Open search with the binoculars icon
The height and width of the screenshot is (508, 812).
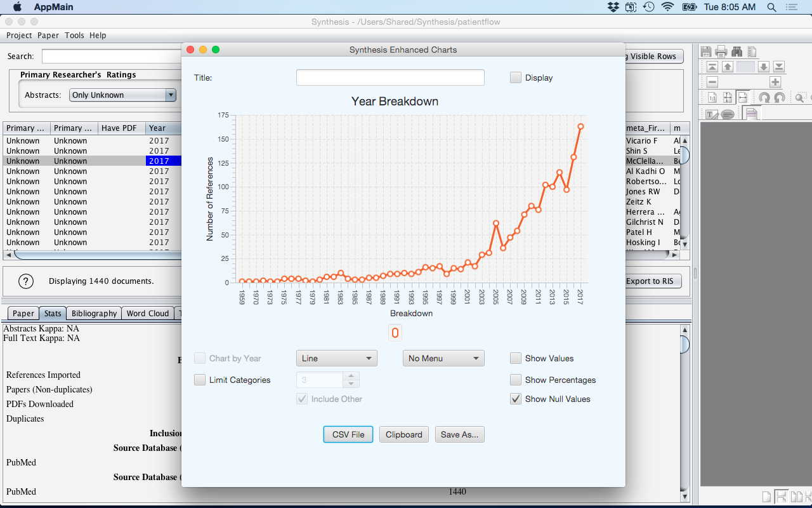click(737, 52)
